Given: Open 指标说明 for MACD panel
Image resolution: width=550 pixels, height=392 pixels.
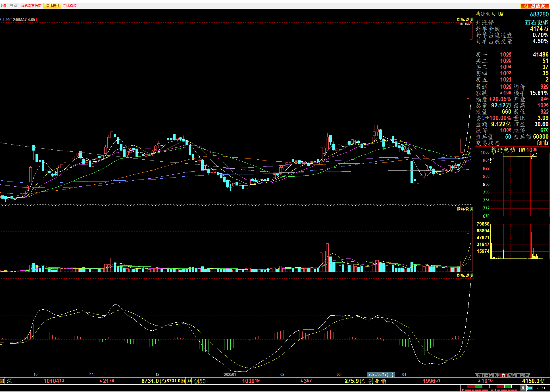Looking at the screenshot, I should click(465, 276).
